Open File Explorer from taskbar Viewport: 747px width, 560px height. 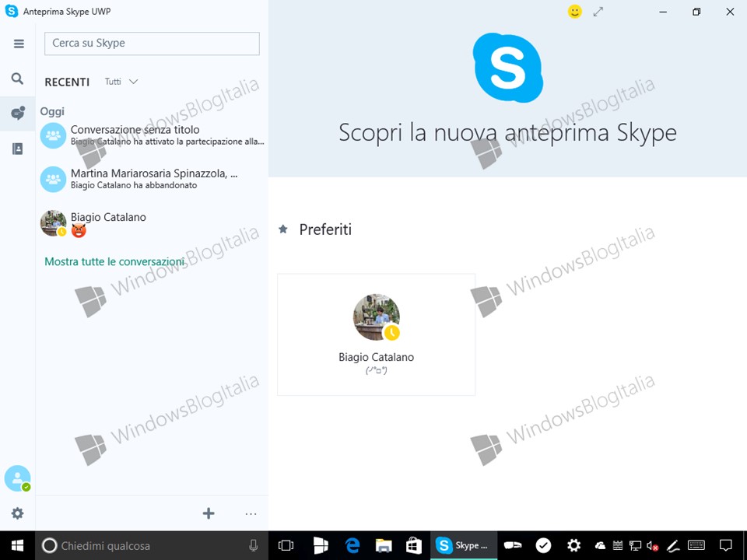[384, 546]
